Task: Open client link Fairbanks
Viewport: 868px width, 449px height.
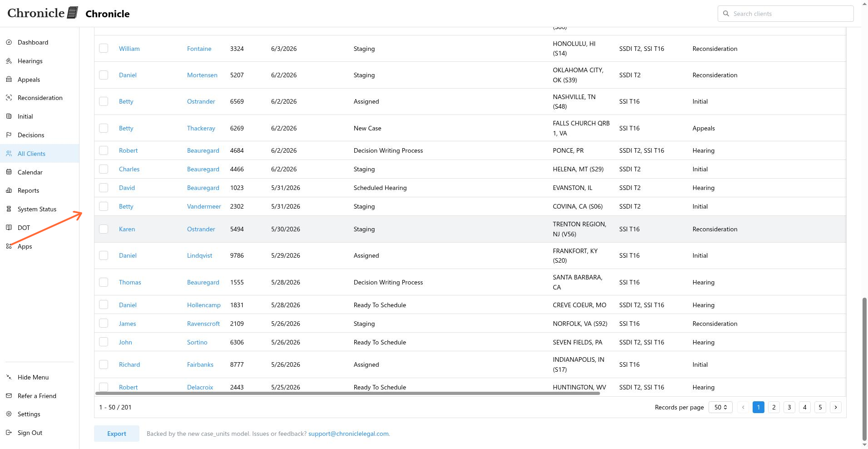Action: pos(200,364)
